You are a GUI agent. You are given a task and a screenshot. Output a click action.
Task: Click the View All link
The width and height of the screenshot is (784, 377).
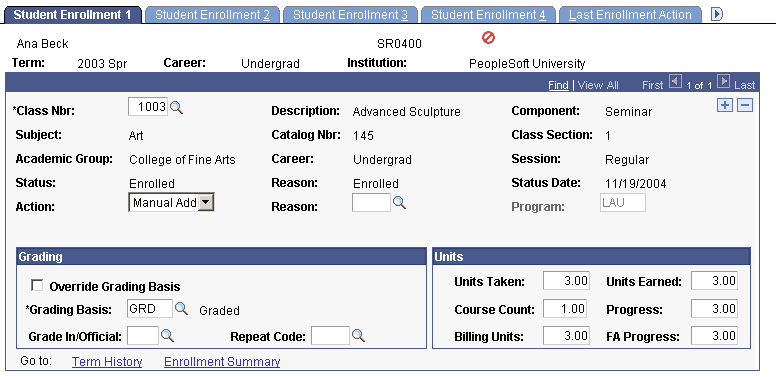click(598, 86)
